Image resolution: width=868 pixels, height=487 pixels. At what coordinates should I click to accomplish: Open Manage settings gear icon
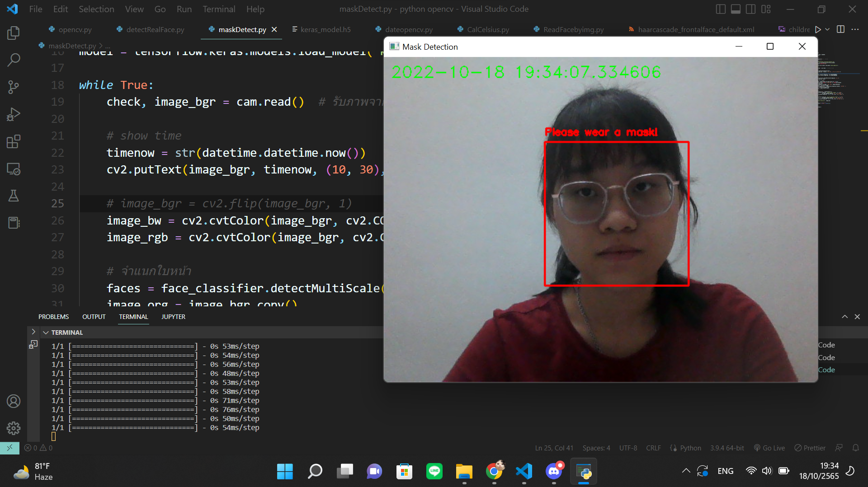coord(14,428)
